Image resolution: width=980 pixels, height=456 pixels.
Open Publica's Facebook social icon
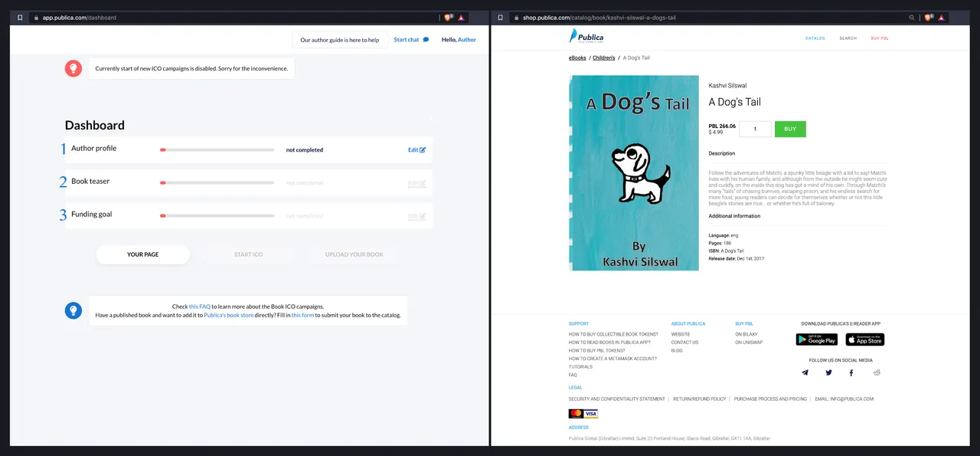pos(851,372)
